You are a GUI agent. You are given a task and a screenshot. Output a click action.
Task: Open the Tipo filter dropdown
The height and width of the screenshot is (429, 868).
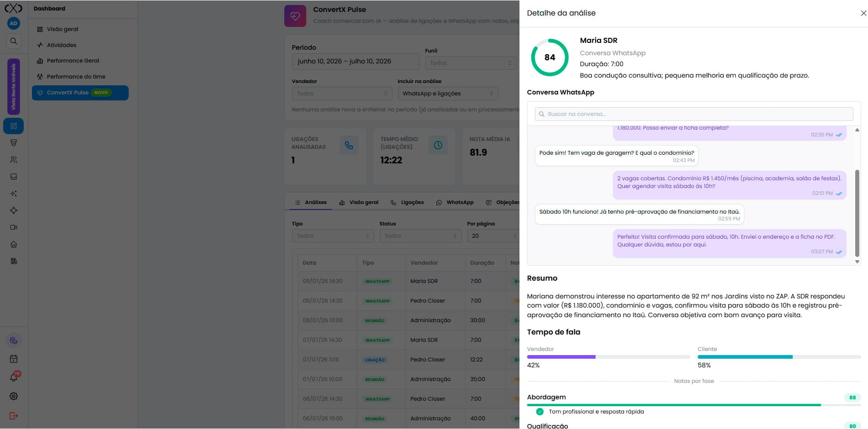[x=333, y=236]
